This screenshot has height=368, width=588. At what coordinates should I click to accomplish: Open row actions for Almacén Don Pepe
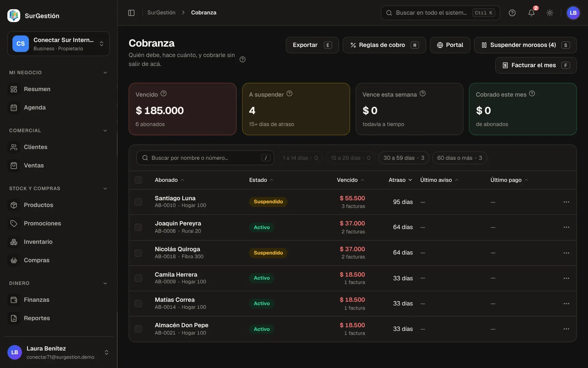coord(566,329)
